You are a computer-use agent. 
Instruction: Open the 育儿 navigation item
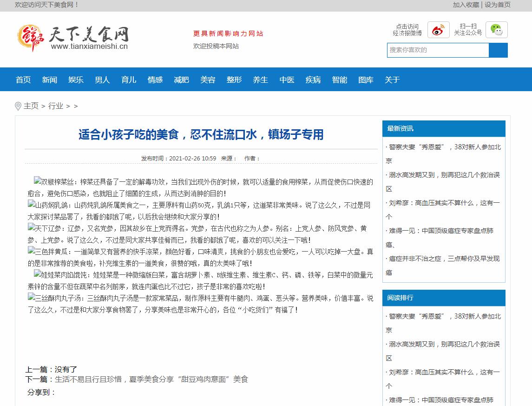(x=129, y=80)
